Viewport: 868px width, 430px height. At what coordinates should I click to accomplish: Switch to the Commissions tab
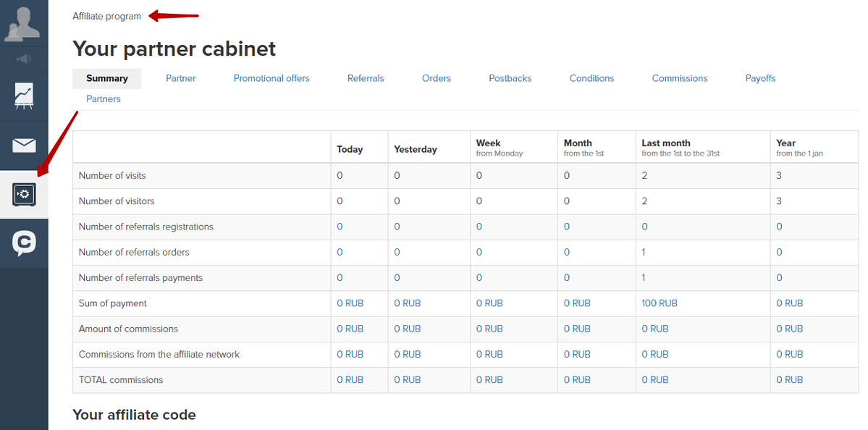(x=679, y=79)
